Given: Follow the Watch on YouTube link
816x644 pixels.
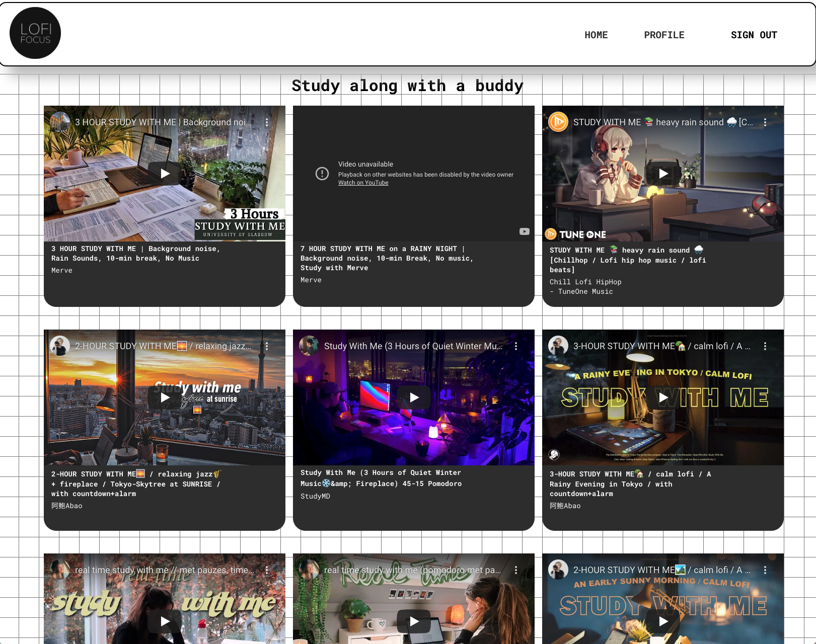Looking at the screenshot, I should [x=363, y=182].
